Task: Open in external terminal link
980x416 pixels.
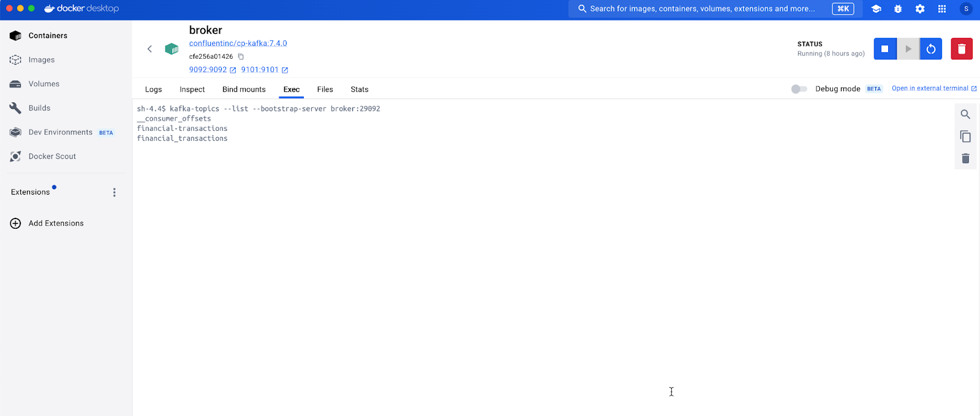Action: click(934, 89)
